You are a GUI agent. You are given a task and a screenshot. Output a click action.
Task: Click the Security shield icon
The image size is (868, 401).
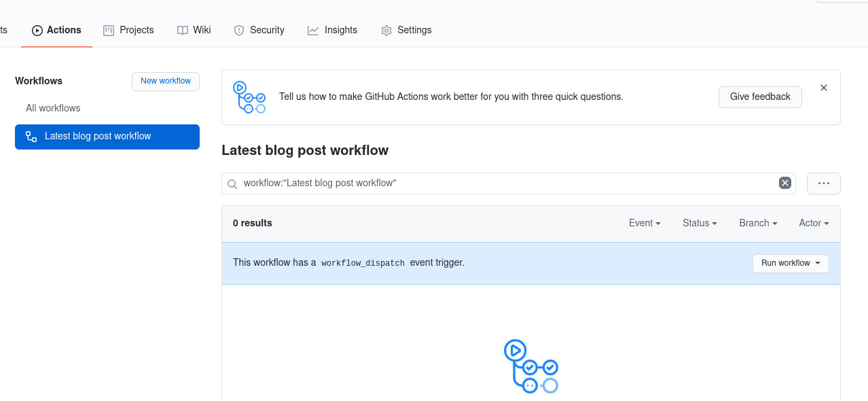(x=238, y=30)
